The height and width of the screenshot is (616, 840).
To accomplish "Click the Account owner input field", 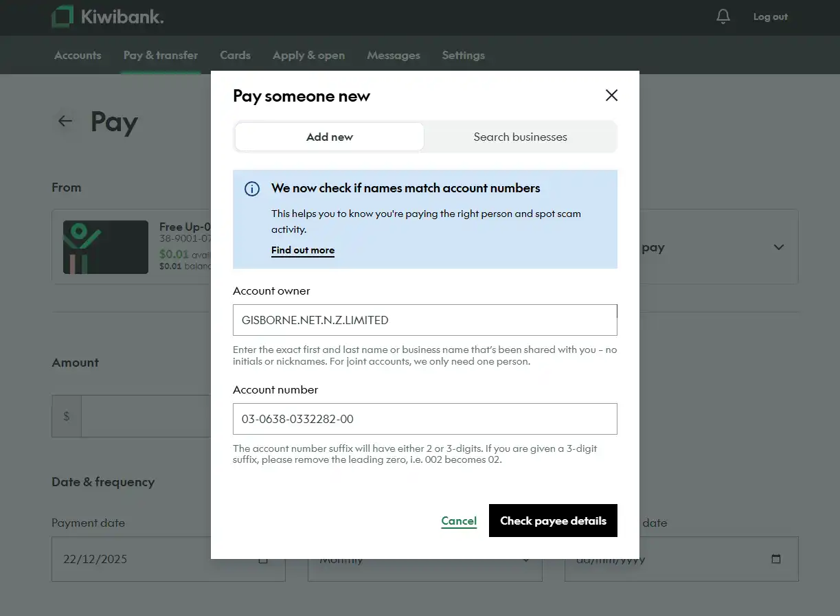I will point(424,320).
